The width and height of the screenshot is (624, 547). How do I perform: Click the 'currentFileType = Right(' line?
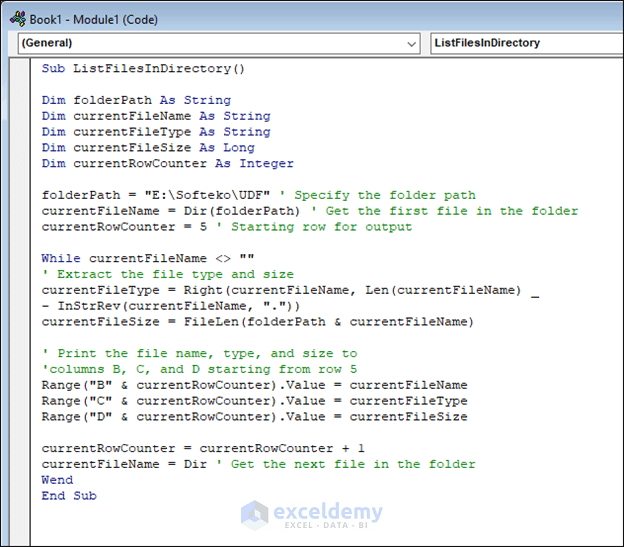coord(290,291)
